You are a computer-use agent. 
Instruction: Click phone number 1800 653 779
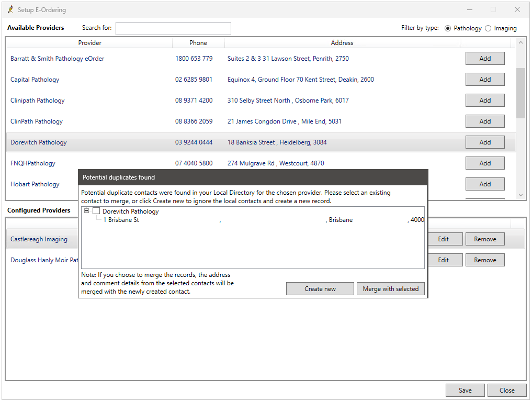pyautogui.click(x=194, y=59)
